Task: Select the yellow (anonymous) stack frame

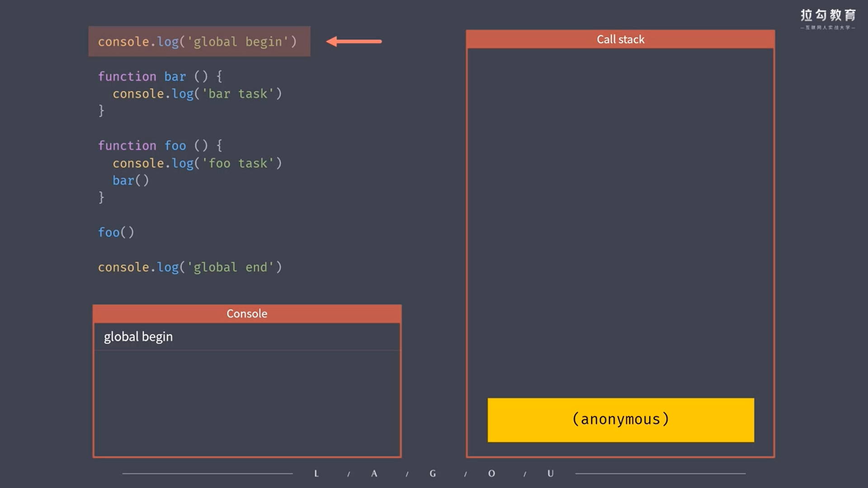Action: pos(620,420)
